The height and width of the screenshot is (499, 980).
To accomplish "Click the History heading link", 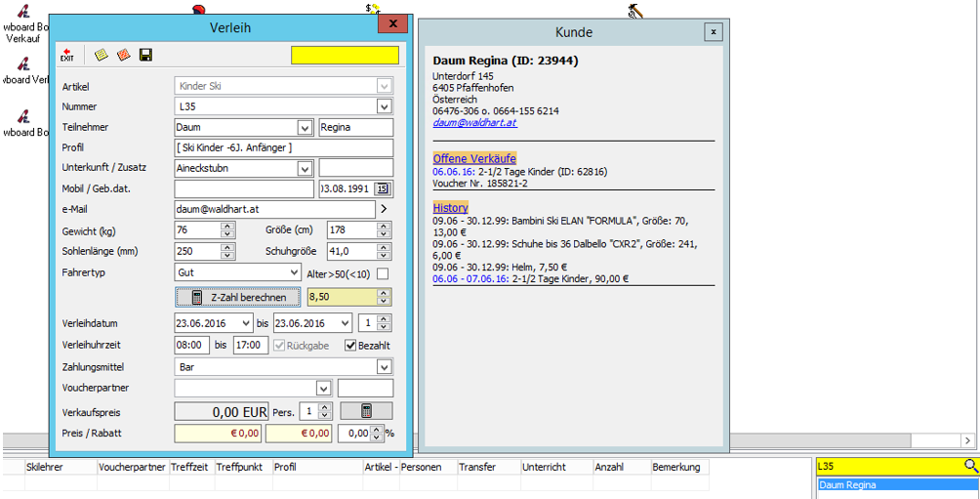I will coord(450,208).
